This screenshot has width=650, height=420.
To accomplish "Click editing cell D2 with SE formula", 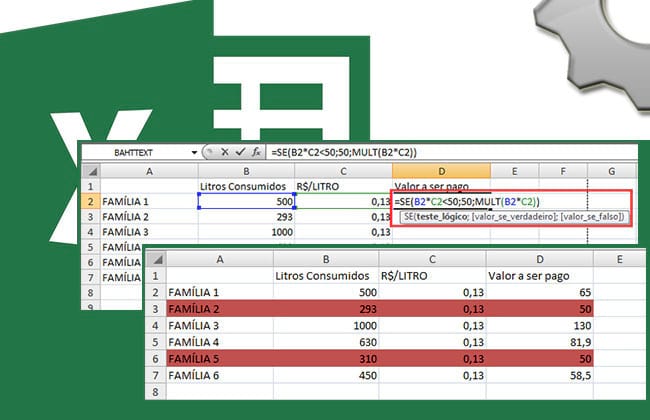I will (x=466, y=202).
